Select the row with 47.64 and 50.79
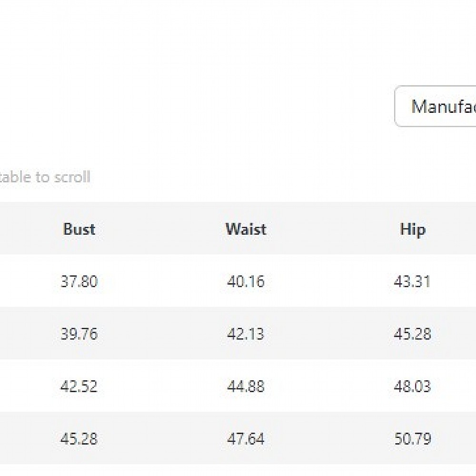The image size is (476, 476). (x=328, y=438)
